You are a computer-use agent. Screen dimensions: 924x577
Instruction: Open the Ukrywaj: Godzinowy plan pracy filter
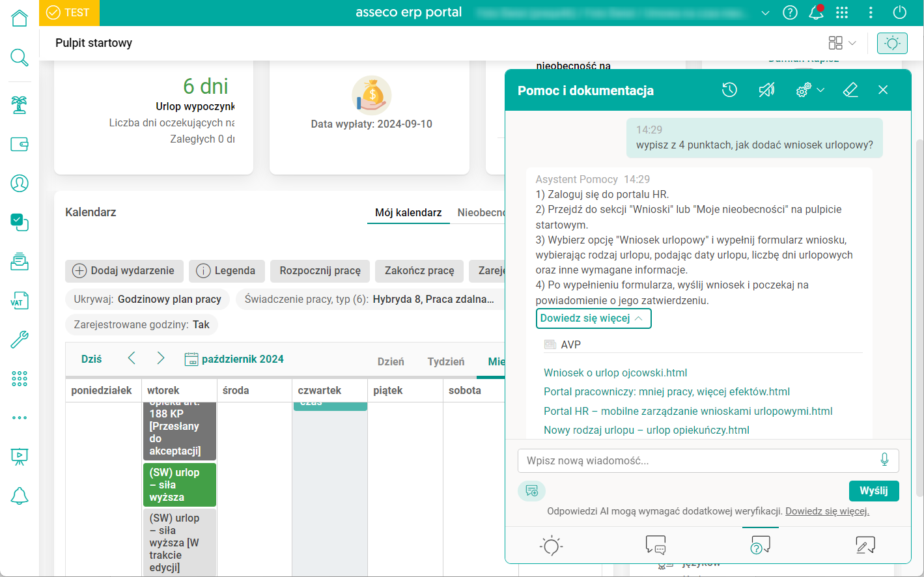pos(148,299)
